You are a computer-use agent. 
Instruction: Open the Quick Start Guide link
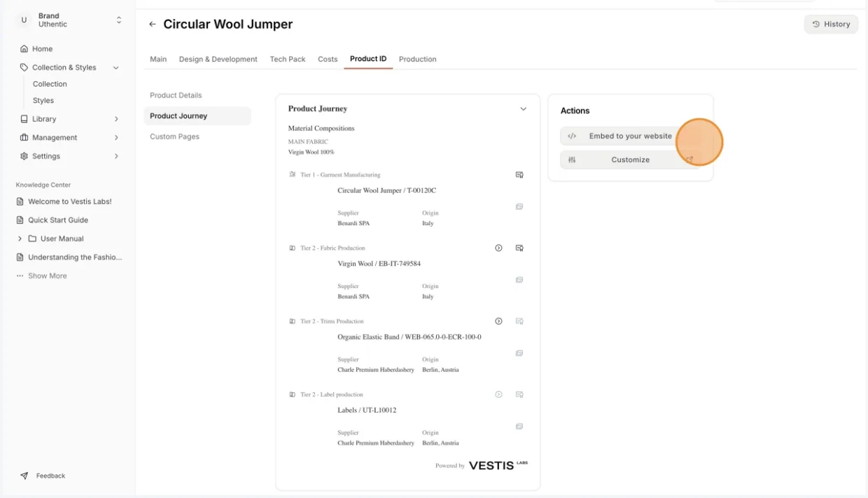coord(58,220)
